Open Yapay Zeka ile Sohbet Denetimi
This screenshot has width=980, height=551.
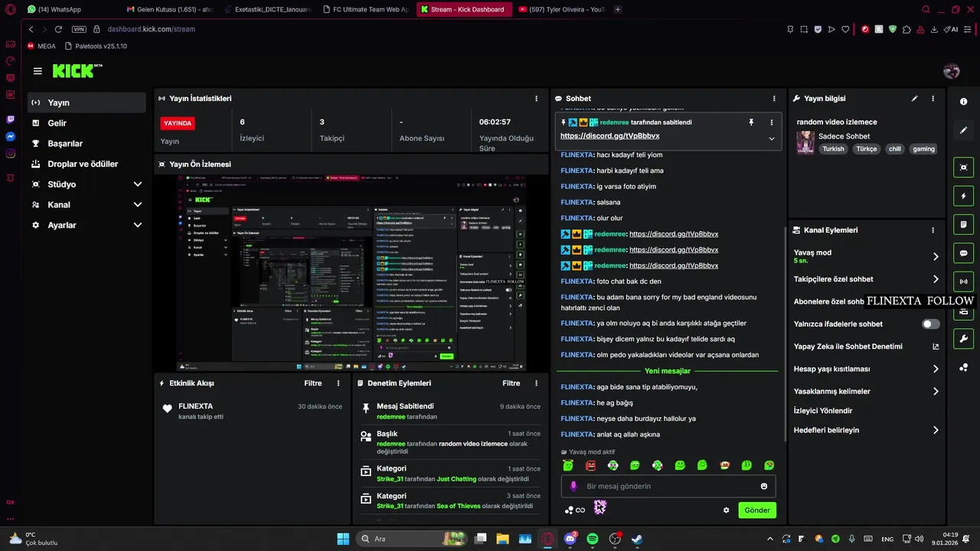(x=867, y=347)
